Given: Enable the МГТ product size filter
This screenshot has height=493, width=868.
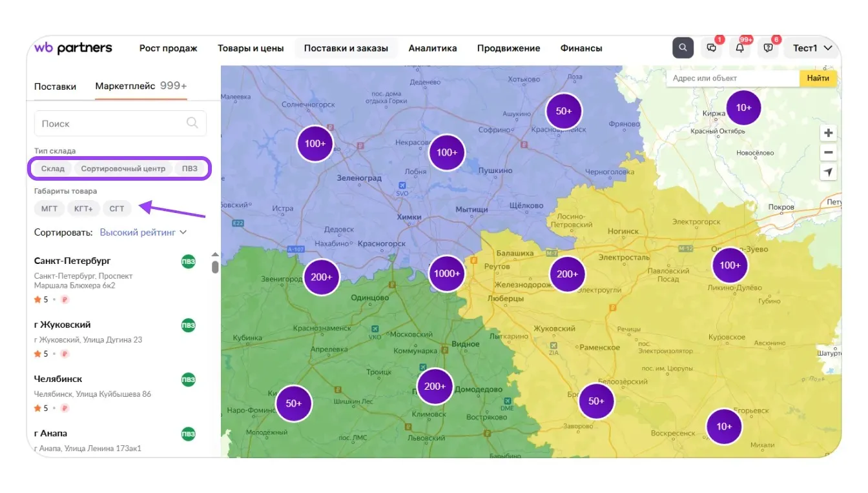Looking at the screenshot, I should click(49, 208).
